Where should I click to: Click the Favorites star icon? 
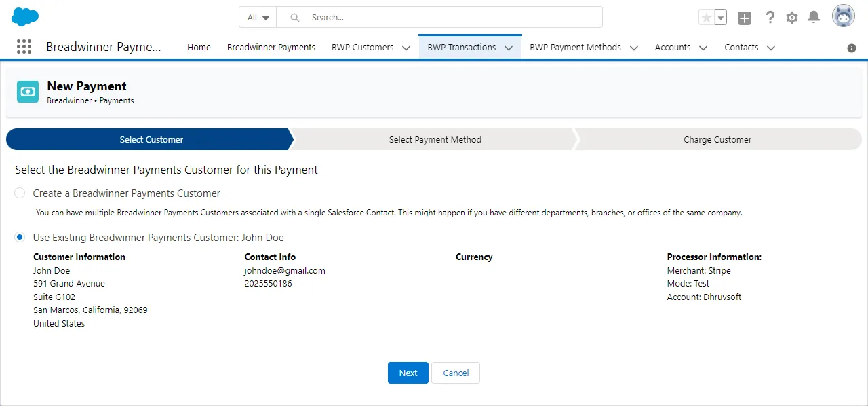point(707,18)
